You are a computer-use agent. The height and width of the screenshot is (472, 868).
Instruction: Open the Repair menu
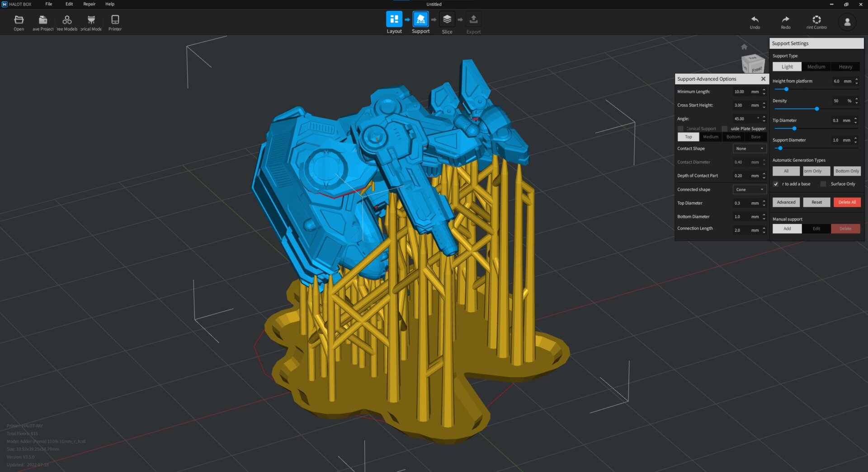click(x=89, y=4)
